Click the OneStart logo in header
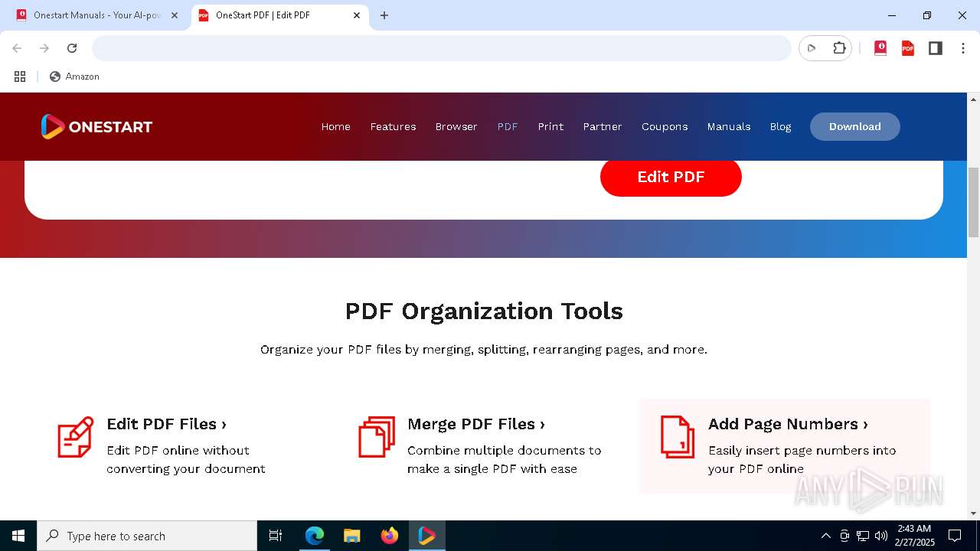 pos(96,126)
